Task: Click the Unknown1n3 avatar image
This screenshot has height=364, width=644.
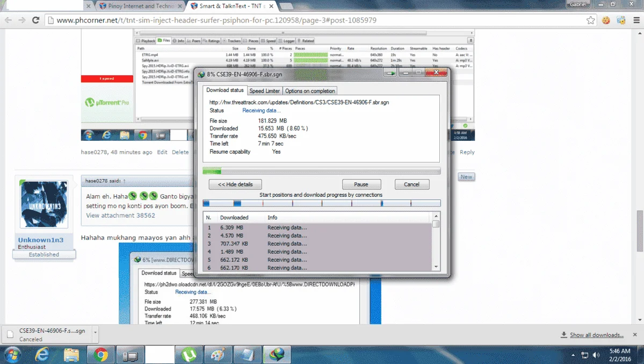Action: (44, 204)
